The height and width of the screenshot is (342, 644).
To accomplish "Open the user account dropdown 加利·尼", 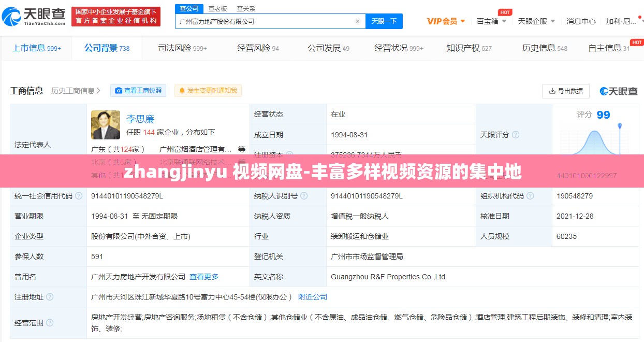I will click(624, 21).
